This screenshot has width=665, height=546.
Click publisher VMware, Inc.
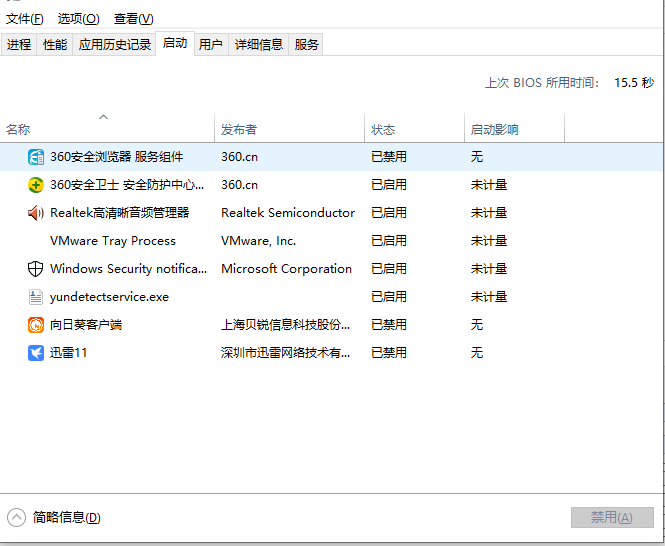point(259,241)
